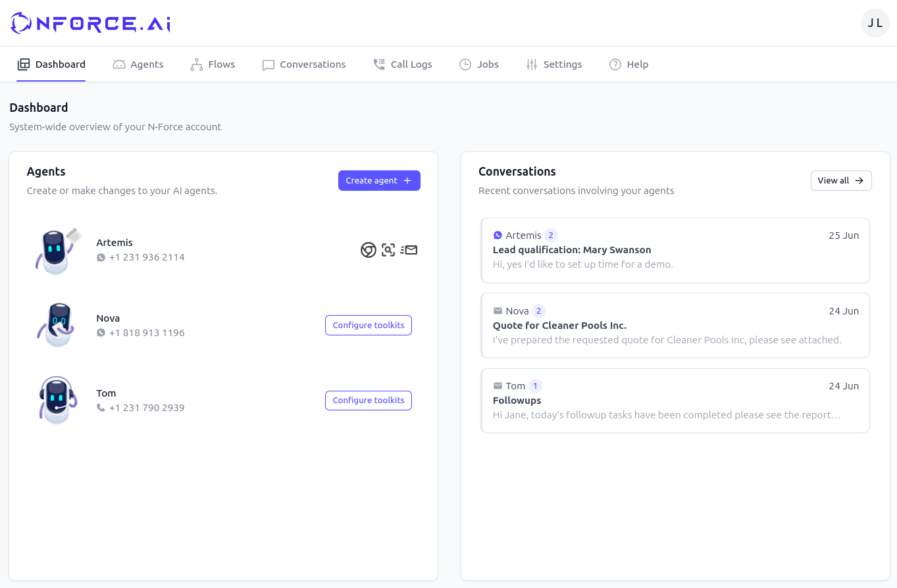Switch to the Agents tab
This screenshot has height=588, width=897.
pos(138,64)
